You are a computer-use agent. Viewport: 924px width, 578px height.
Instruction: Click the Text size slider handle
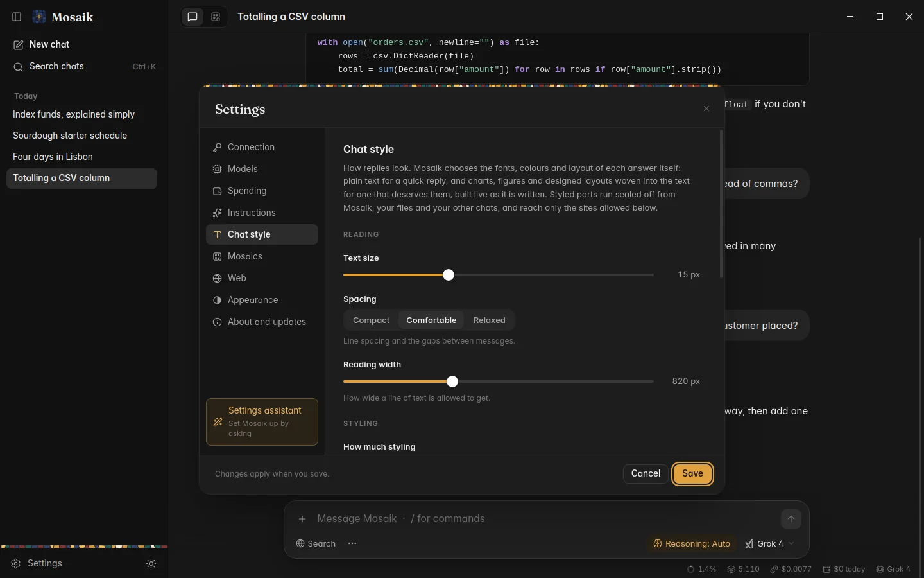pos(449,275)
